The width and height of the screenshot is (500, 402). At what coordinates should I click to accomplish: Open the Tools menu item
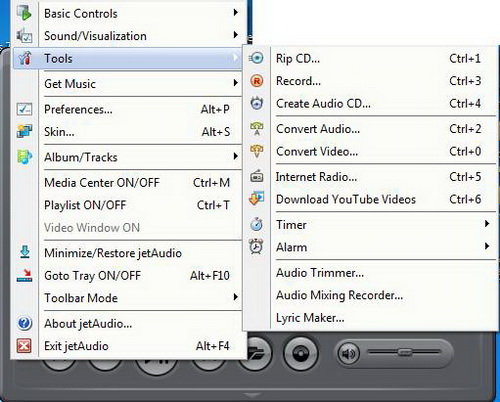[128, 58]
